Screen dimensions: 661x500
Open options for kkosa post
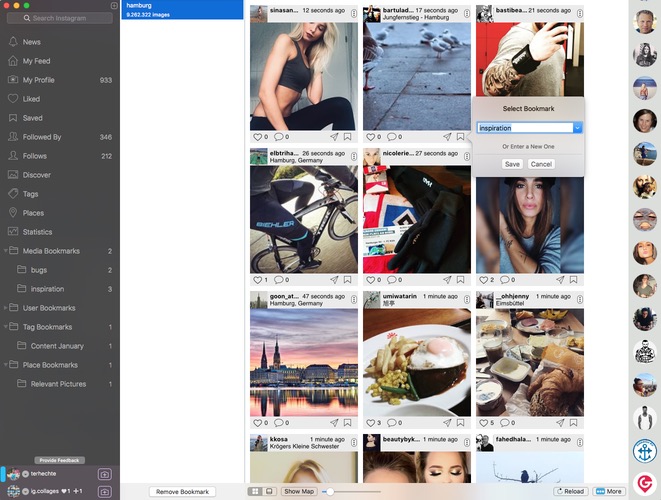click(354, 443)
